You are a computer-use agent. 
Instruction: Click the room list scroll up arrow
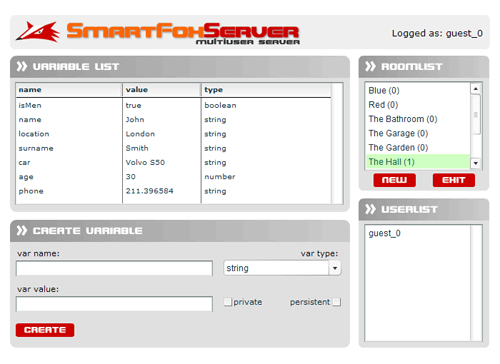click(x=476, y=89)
